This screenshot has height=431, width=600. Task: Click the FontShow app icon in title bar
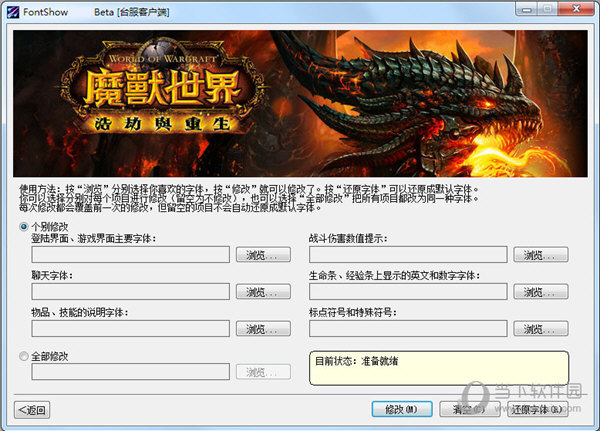[13, 12]
